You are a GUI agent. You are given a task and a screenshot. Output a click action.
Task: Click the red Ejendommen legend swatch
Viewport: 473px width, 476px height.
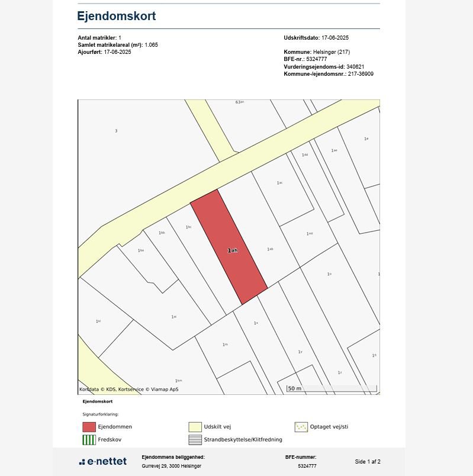[x=89, y=427]
